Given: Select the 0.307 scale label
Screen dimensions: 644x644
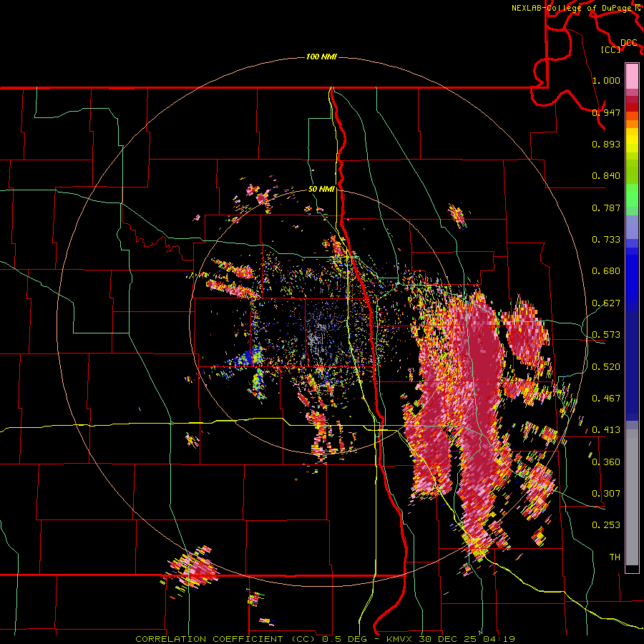Looking at the screenshot, I should point(606,493).
